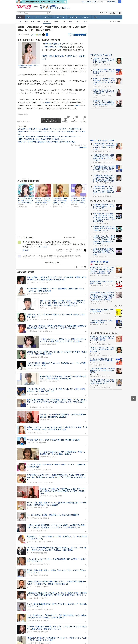Click the ログイン link
The height and width of the screenshot is (644, 138).
(42, 8)
